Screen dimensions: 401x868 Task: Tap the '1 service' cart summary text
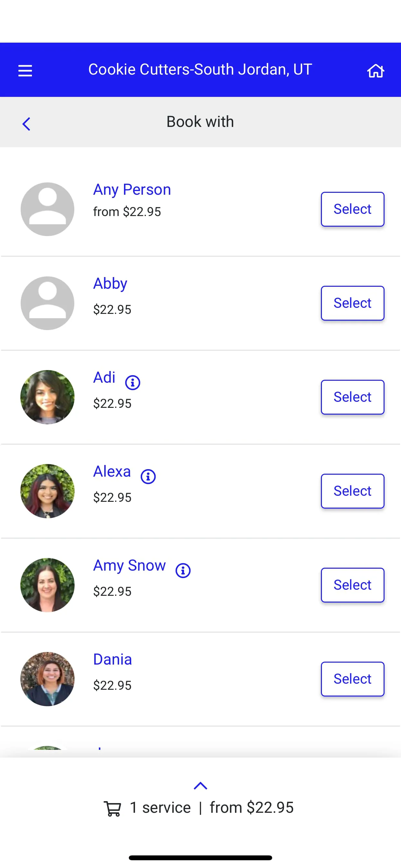160,808
